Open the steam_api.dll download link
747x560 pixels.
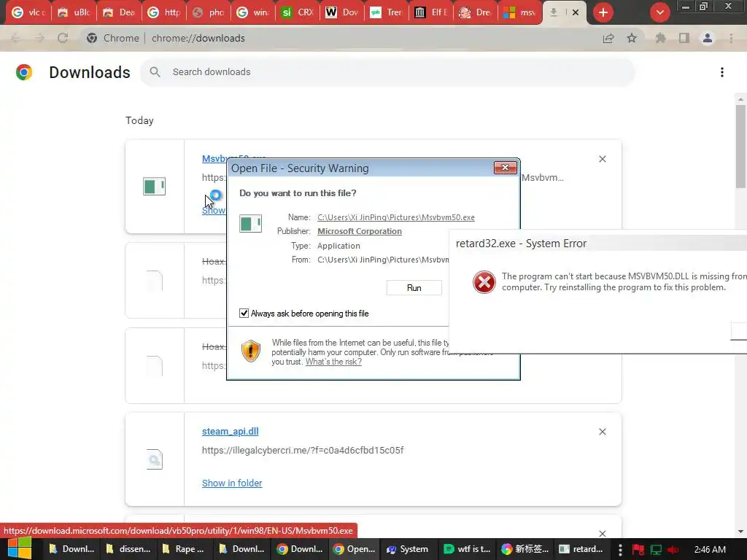(230, 432)
